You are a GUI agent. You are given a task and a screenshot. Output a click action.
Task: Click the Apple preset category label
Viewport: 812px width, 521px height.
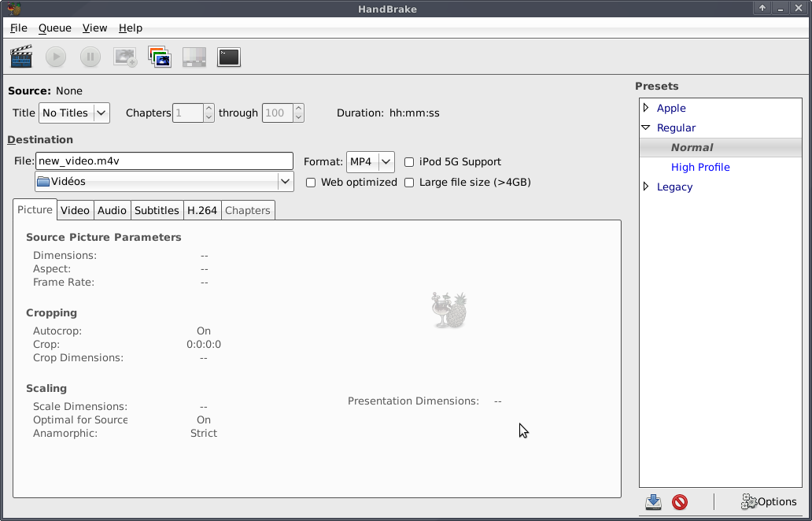pyautogui.click(x=671, y=109)
